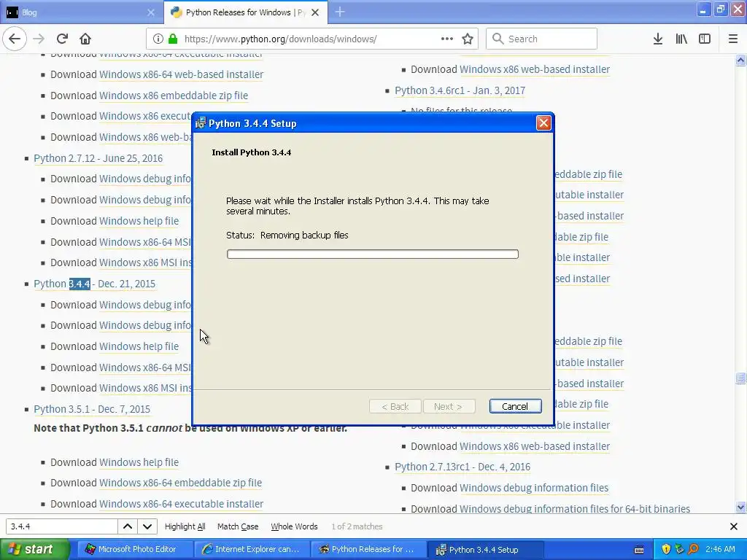Close the find bar
This screenshot has height=560, width=747.
click(734, 526)
